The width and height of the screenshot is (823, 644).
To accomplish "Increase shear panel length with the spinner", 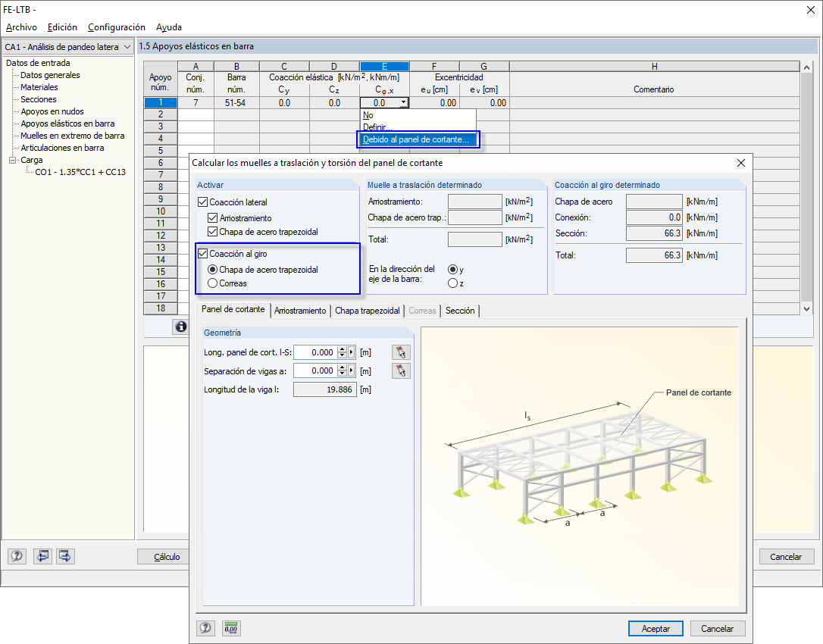I will (343, 349).
